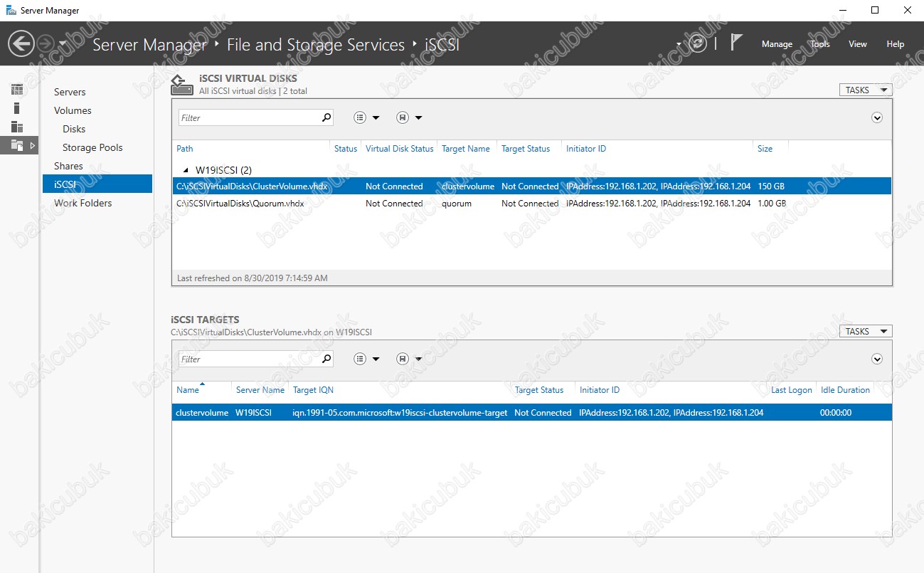Open the Help menu
The height and width of the screenshot is (573, 924).
pyautogui.click(x=895, y=44)
